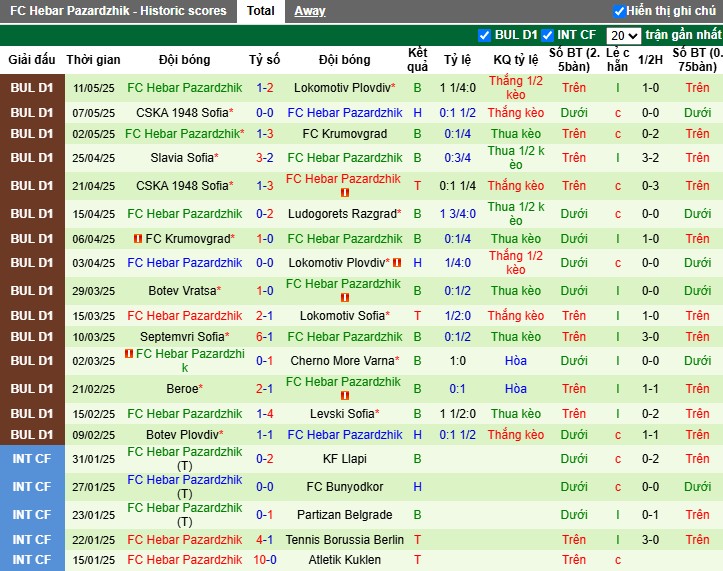Viewport: 723px width, 571px height.
Task: Click red card icon under Hebar on 29/03/25 row
Action: click(x=344, y=298)
